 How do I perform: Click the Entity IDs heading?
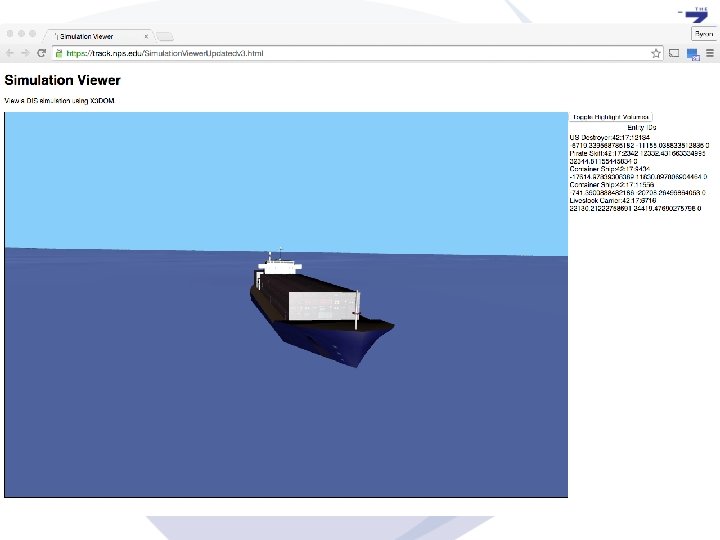point(642,127)
